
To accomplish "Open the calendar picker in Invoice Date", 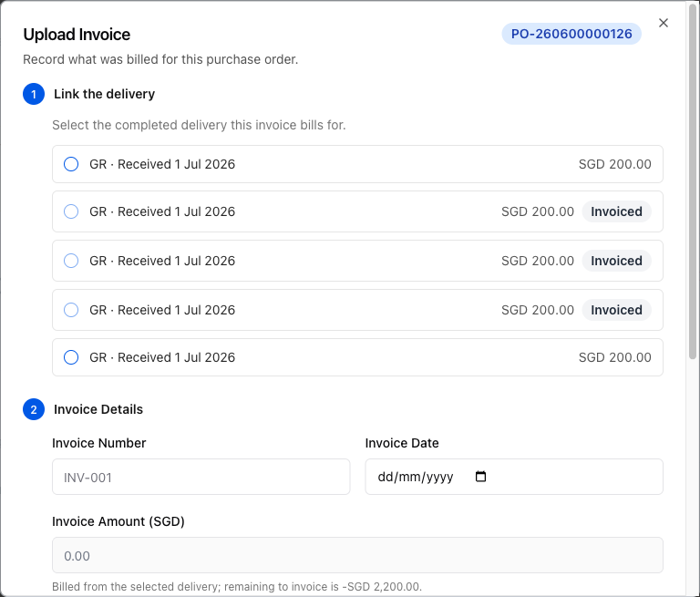I will pos(481,477).
